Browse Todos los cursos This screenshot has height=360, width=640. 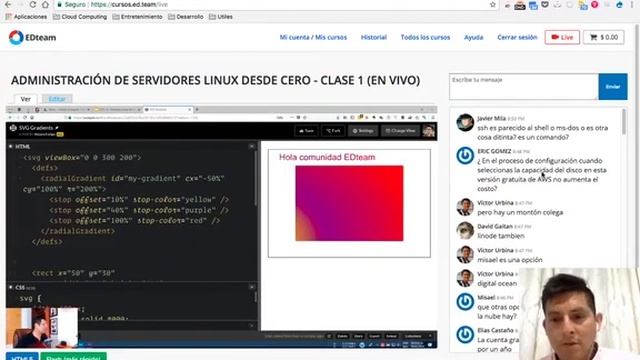point(425,37)
